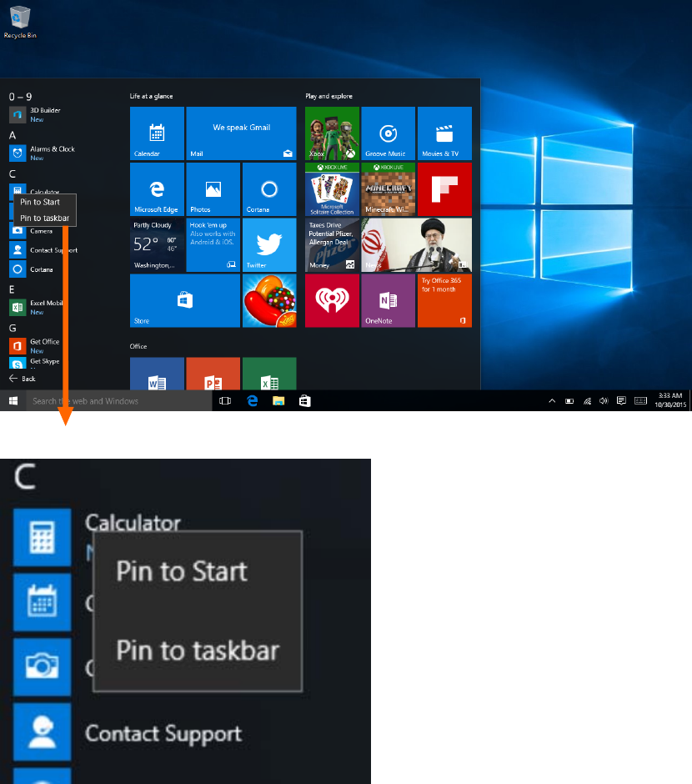Viewport: 692px width, 784px height.
Task: Open the Word tile in Office group
Action: coord(157,374)
